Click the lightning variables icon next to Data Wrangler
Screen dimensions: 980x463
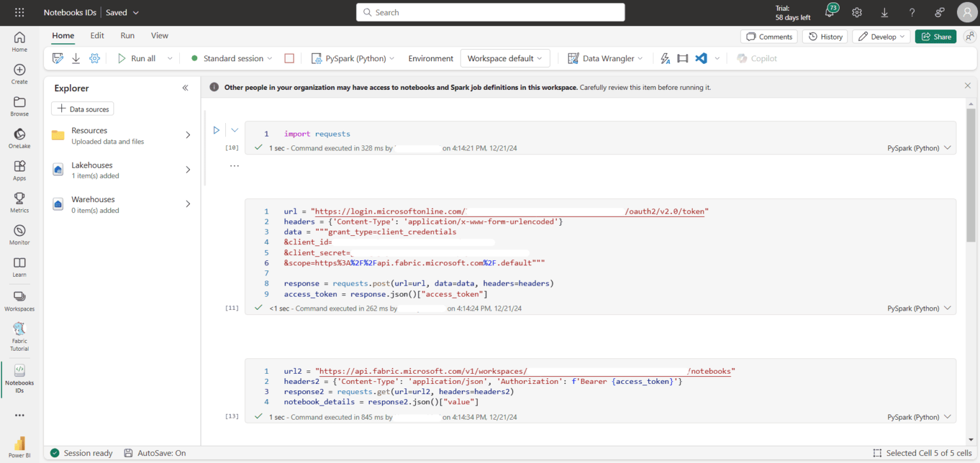pos(665,58)
